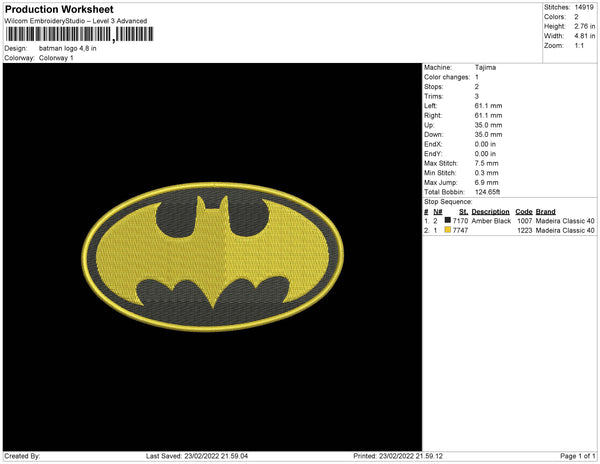Click the Left value '61.1 mm'
This screenshot has width=600, height=464.
tap(488, 106)
